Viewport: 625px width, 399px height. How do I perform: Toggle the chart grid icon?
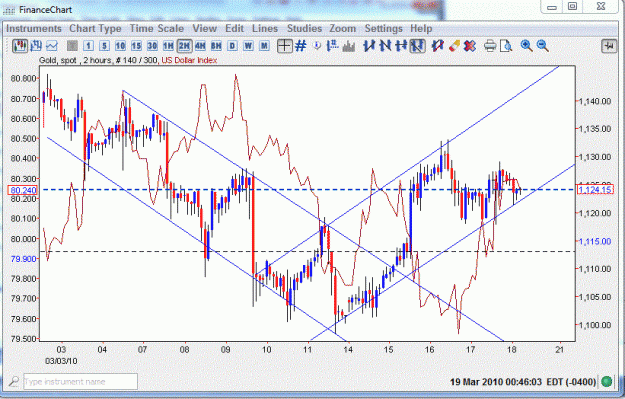tap(301, 46)
